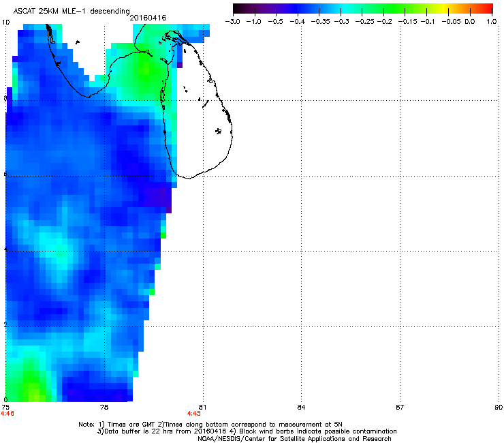Viewport: 504px width, 443px height.
Task: Click the -0.15 color scale label
Action: pyautogui.click(x=407, y=22)
